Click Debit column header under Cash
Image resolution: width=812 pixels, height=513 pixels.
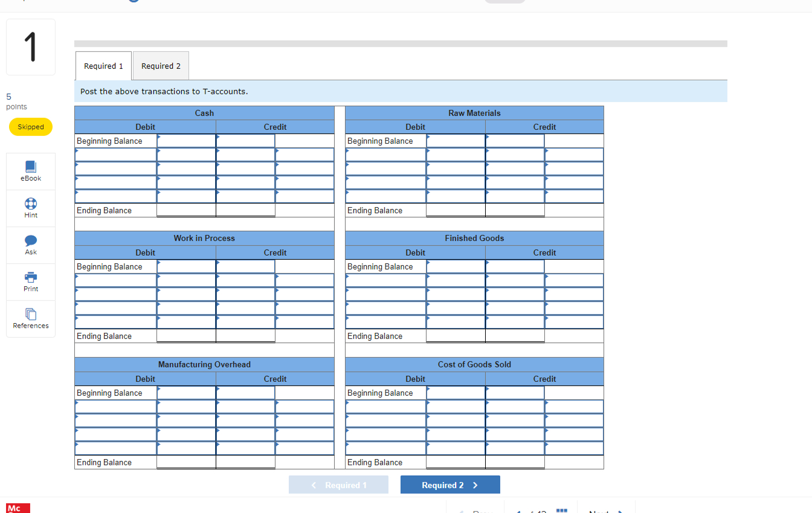coord(145,127)
